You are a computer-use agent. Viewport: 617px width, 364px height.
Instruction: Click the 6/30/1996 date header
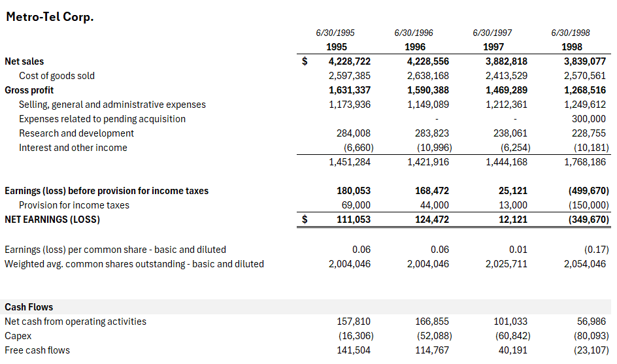(x=414, y=33)
